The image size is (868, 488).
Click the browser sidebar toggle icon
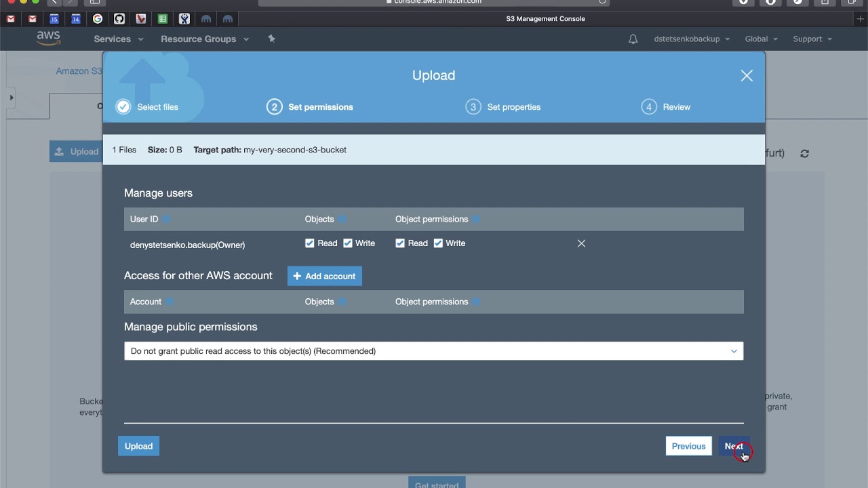pos(95,2)
